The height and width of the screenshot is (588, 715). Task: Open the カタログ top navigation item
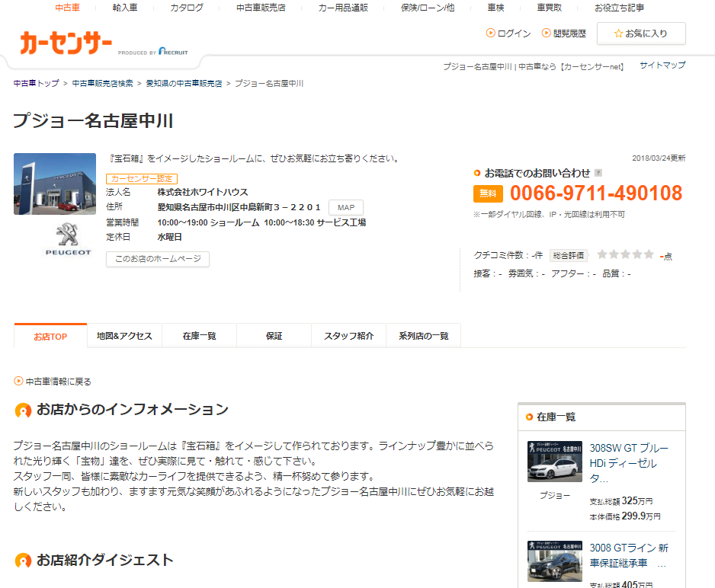pyautogui.click(x=187, y=8)
